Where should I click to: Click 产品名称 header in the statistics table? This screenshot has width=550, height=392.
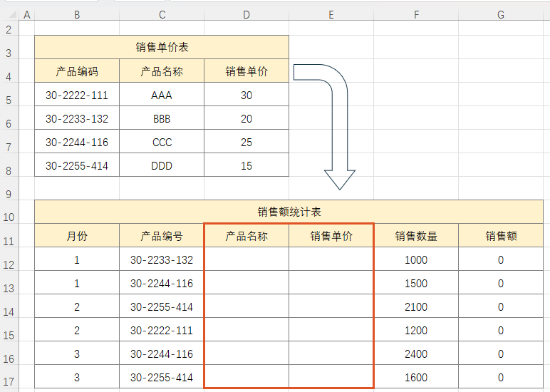coord(247,235)
